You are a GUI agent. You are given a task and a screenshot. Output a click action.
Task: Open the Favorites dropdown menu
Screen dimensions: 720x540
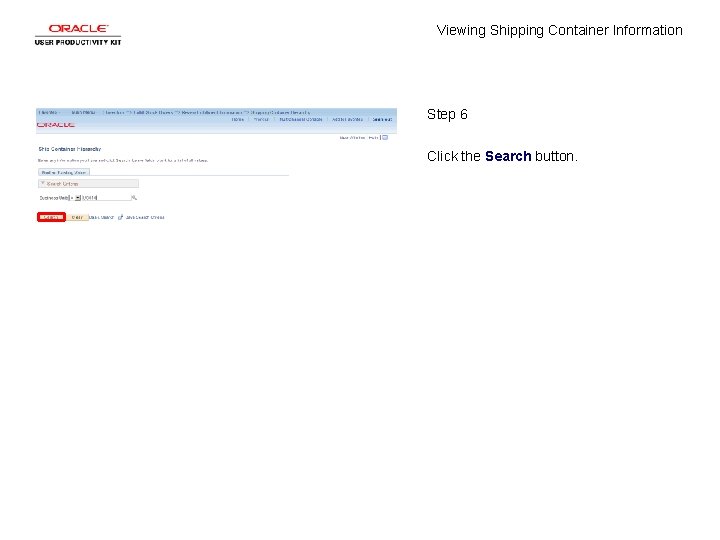click(49, 112)
